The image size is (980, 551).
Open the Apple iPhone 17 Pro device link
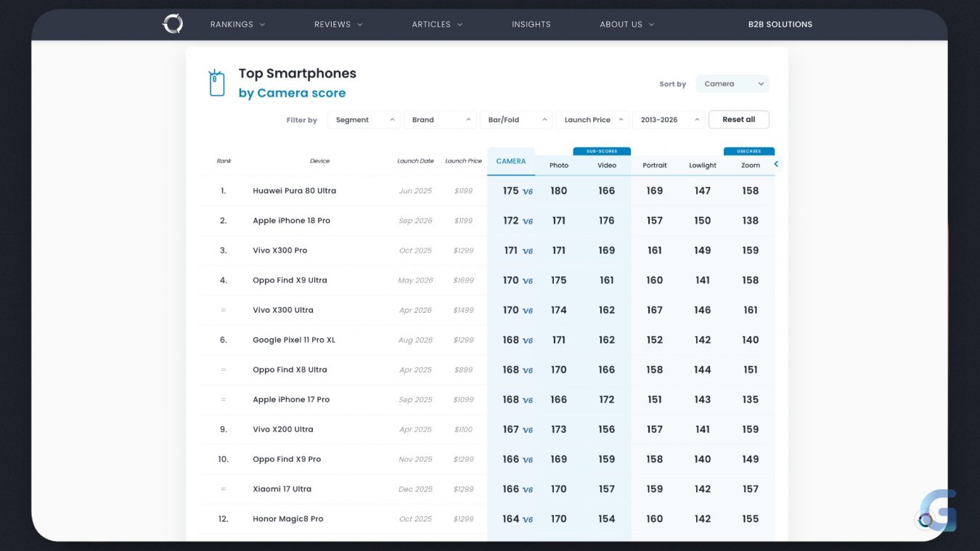pos(291,399)
